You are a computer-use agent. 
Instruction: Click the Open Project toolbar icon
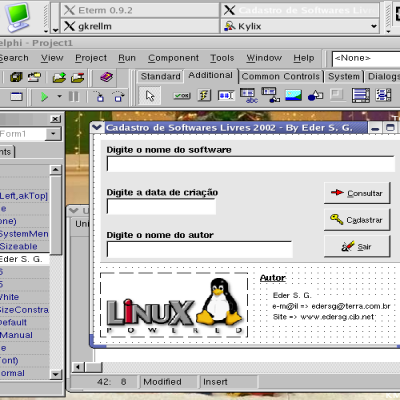pos(34,77)
